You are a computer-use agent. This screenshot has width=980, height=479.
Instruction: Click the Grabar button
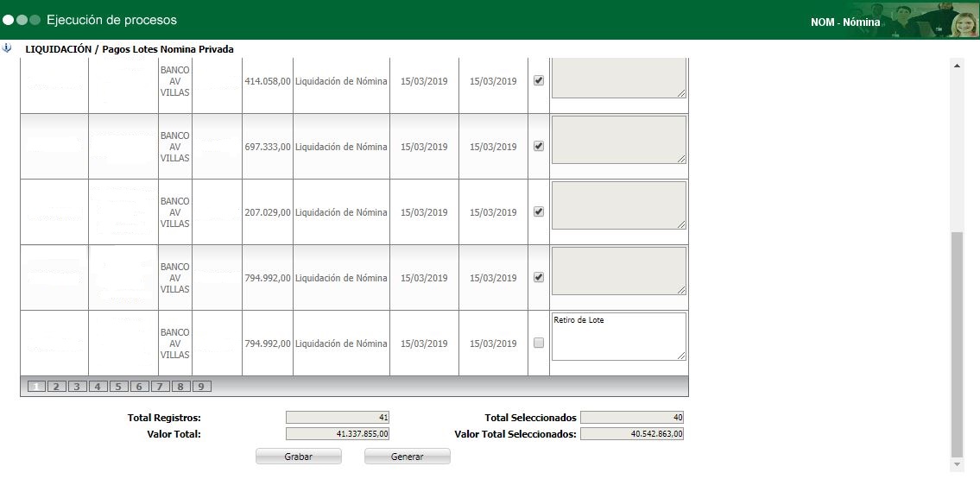pos(299,457)
